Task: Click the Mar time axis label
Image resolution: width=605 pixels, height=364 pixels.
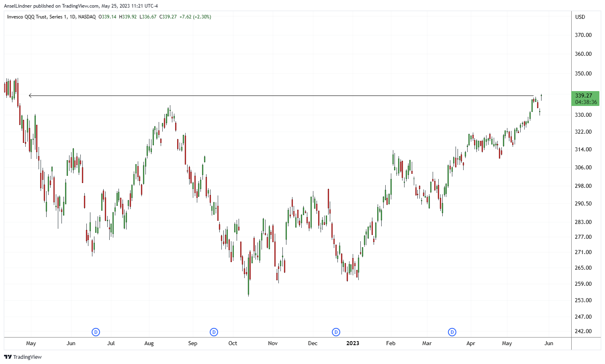Action: tap(427, 343)
